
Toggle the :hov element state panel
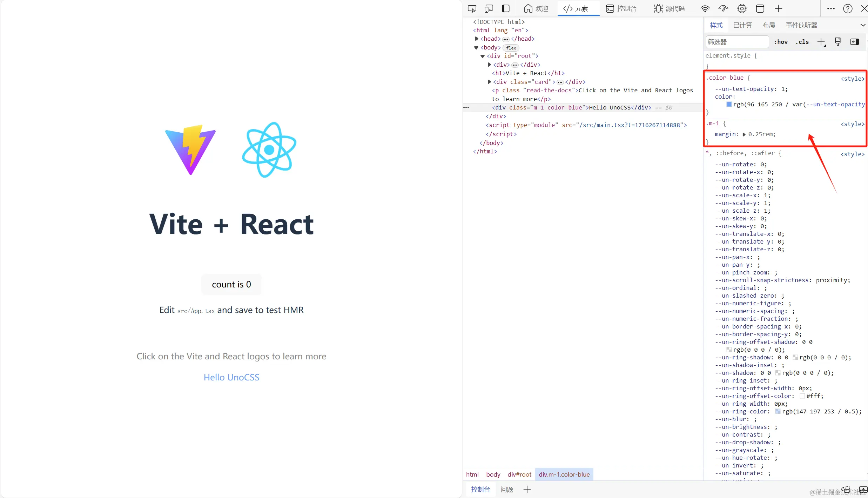[781, 42]
